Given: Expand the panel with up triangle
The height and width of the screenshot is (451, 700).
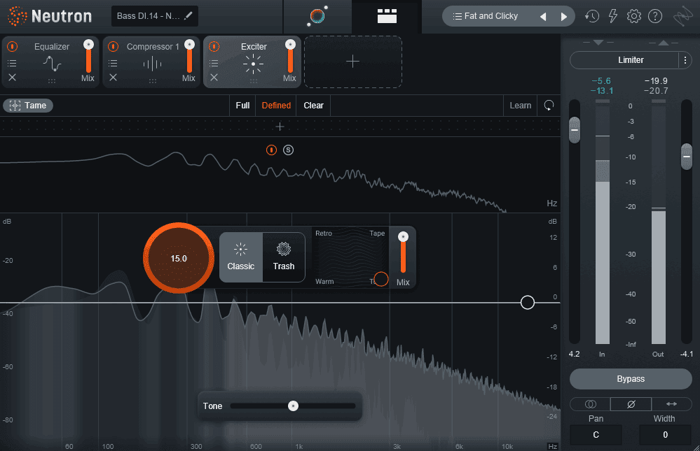Looking at the screenshot, I should coord(663,42).
